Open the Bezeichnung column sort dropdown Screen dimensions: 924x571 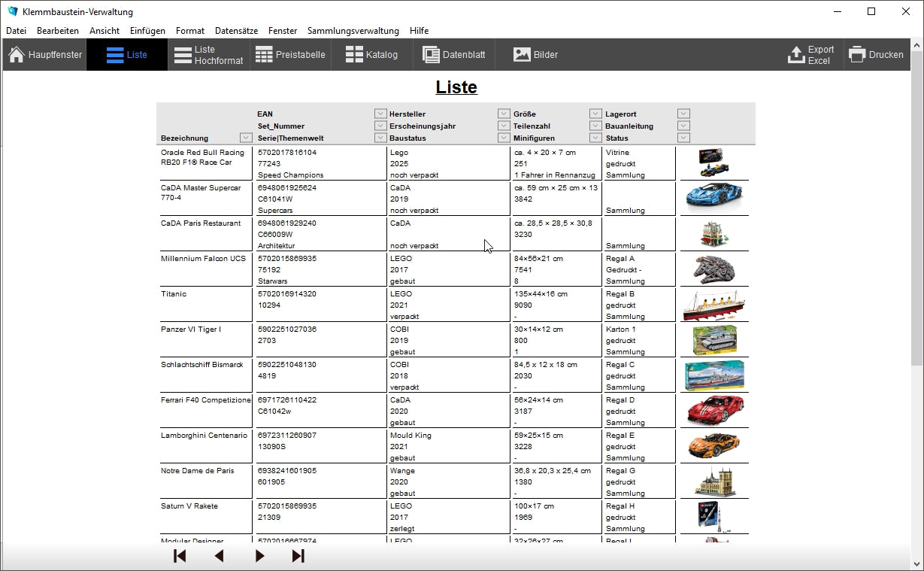246,138
